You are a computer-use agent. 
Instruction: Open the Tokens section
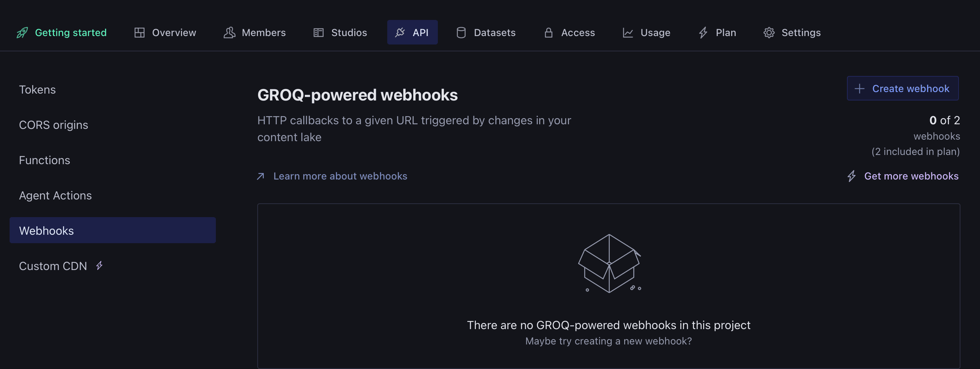point(38,90)
